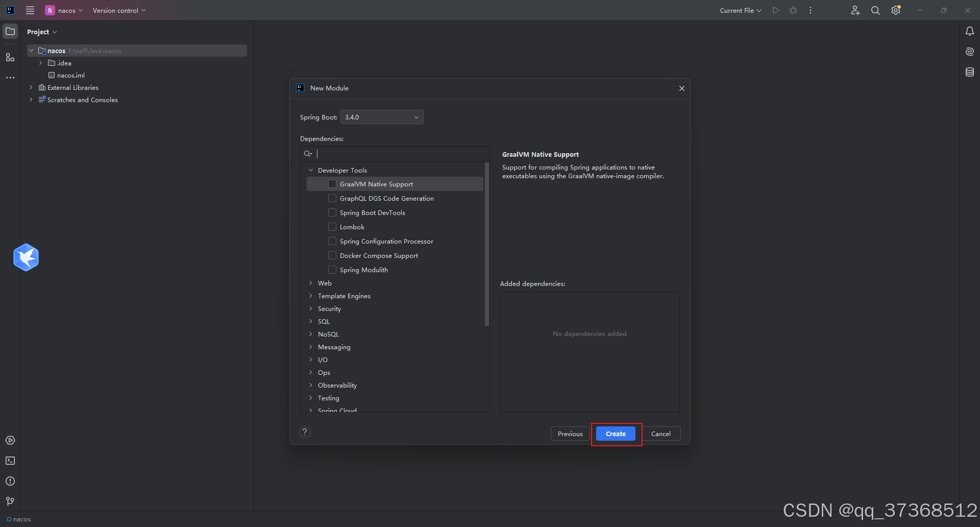Expand the Observability category

[x=311, y=385]
